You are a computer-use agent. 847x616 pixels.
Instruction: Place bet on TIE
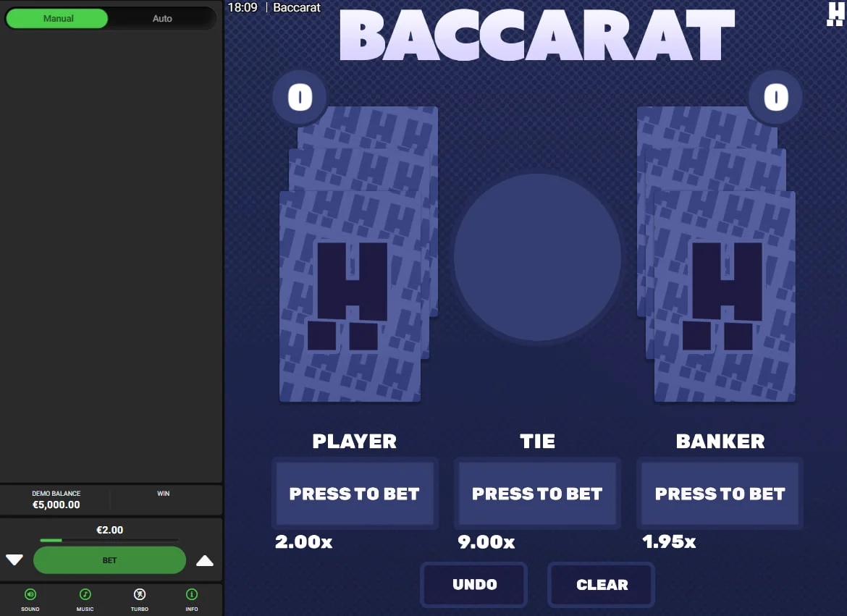point(537,494)
